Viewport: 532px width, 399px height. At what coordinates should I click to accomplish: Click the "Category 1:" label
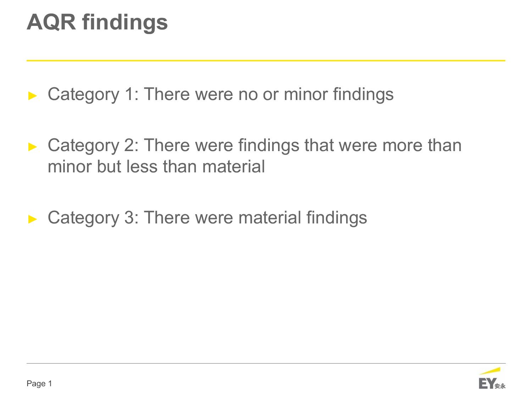[93, 95]
